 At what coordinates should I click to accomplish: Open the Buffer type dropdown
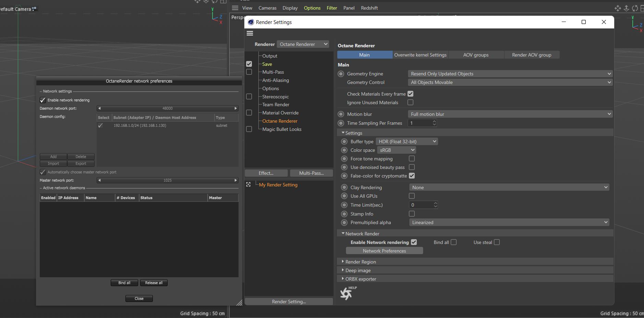pos(407,142)
